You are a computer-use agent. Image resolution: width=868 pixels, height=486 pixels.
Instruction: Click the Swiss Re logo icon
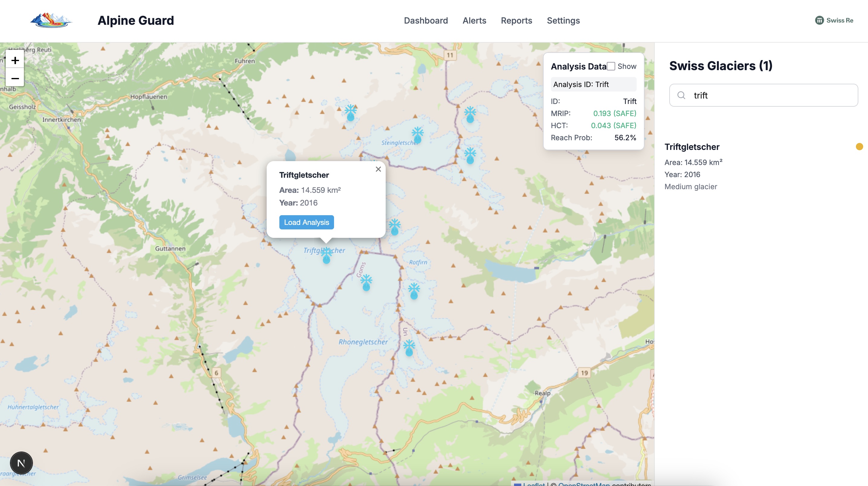click(819, 20)
